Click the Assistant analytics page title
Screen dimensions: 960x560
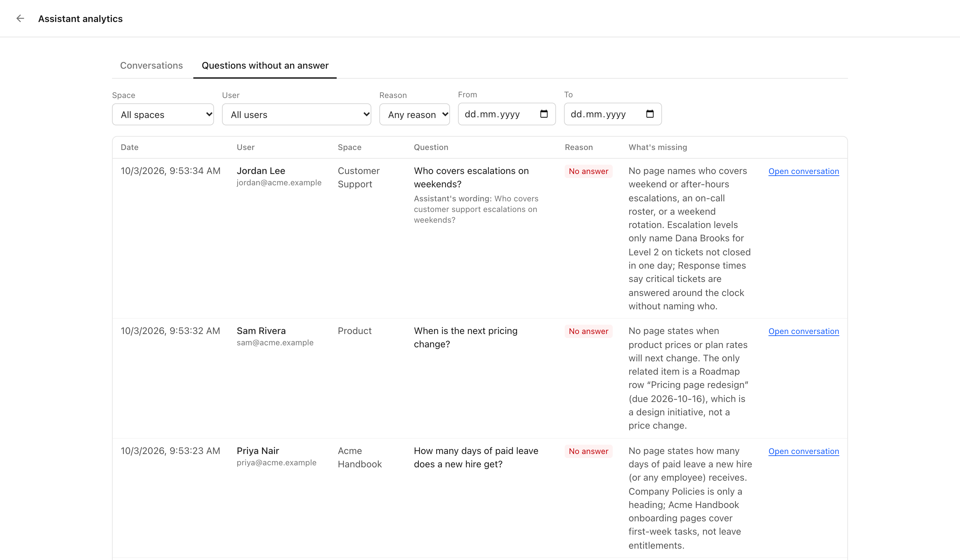(x=80, y=19)
